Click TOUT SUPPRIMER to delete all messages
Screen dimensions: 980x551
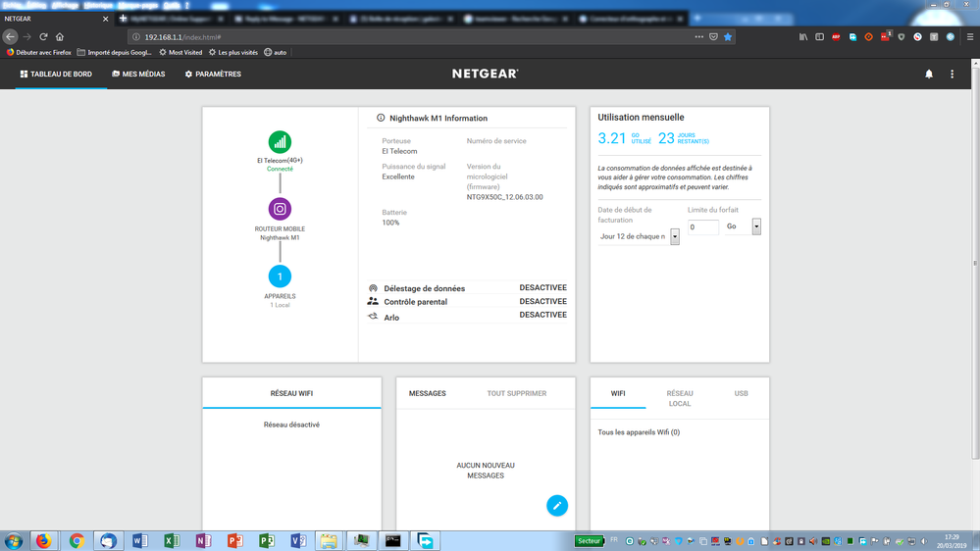click(x=517, y=393)
